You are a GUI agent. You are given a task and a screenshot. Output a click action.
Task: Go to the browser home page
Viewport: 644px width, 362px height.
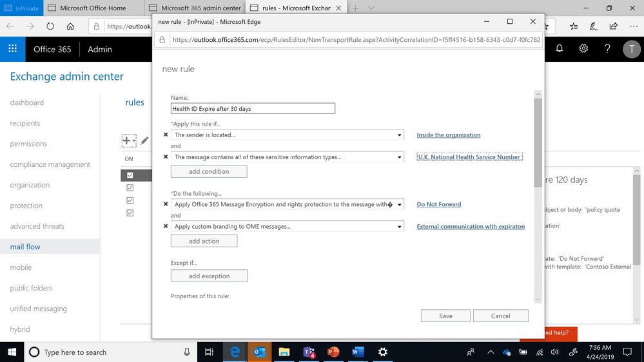pos(70,26)
